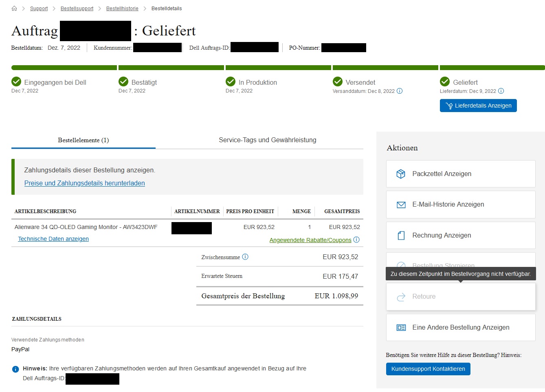Click the document icon for Rechnung
545x392 pixels.
(401, 236)
